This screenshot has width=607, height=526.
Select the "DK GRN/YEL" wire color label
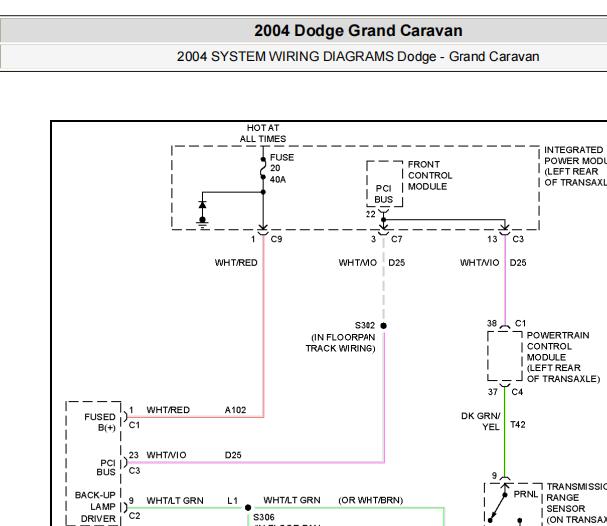point(481,421)
